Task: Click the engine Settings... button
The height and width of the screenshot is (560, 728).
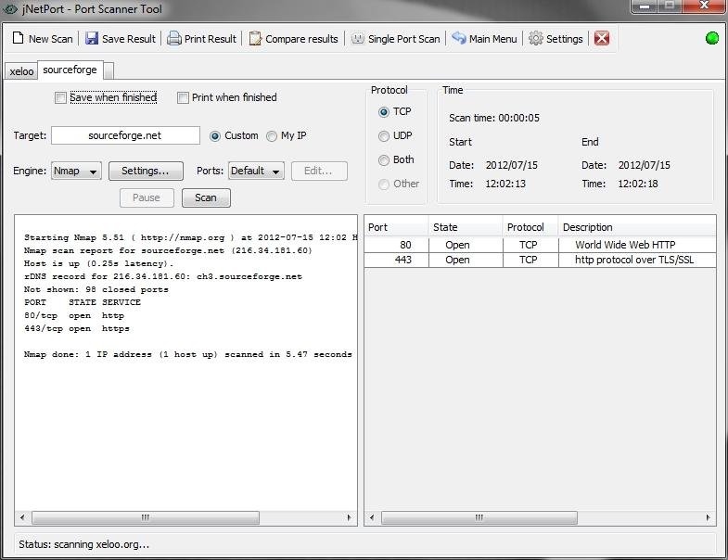Action: [x=146, y=171]
